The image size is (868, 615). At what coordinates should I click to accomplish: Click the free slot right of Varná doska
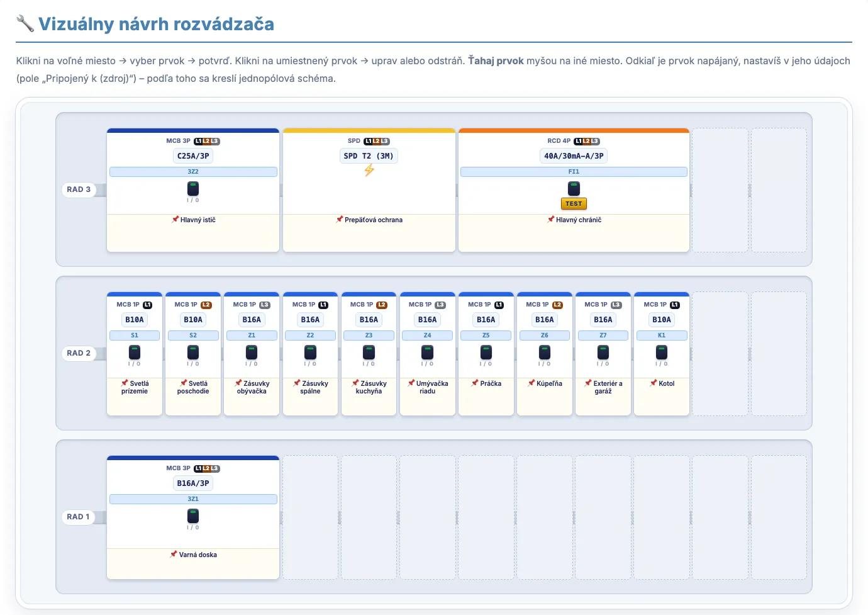pyautogui.click(x=310, y=517)
